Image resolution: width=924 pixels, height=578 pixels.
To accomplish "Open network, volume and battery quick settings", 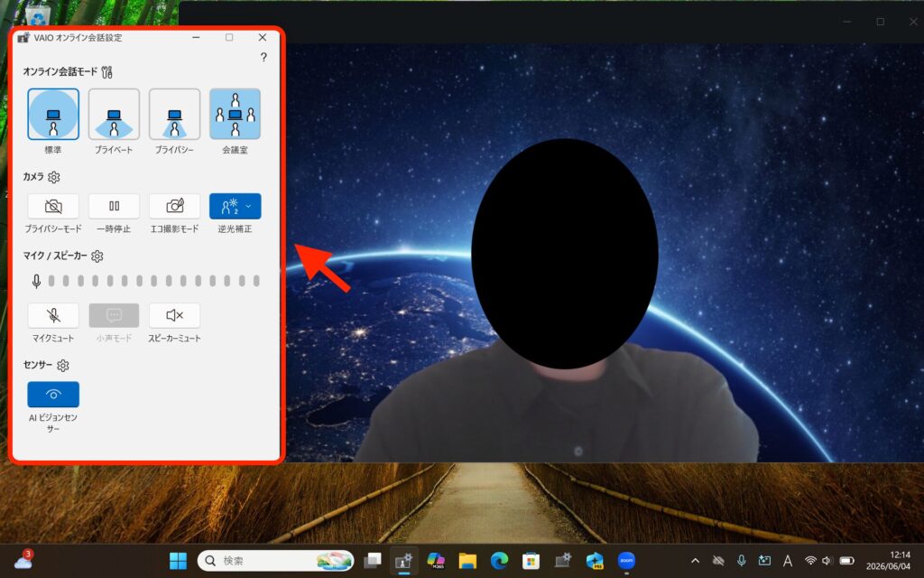I will (x=830, y=560).
